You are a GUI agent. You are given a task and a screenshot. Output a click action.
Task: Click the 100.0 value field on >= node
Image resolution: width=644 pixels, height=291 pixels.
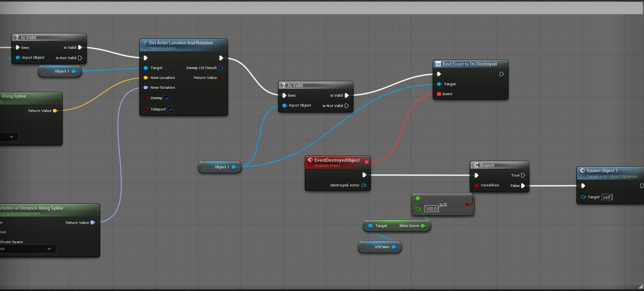click(431, 209)
